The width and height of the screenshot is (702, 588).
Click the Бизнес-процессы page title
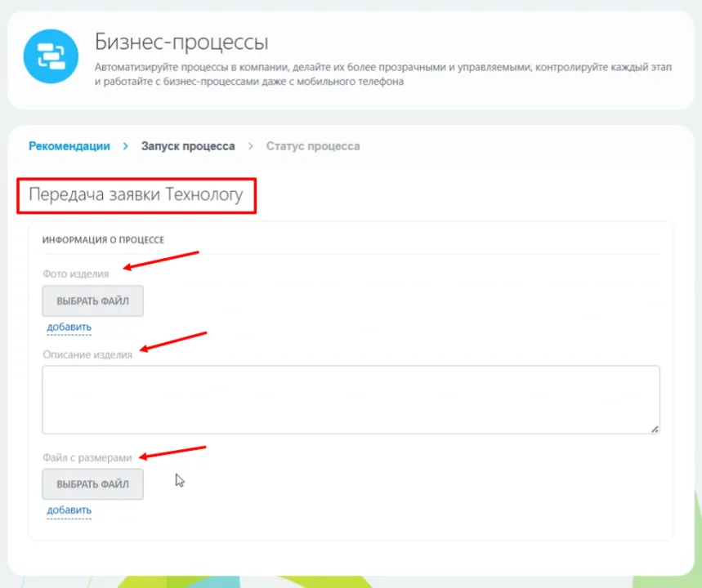tap(181, 42)
